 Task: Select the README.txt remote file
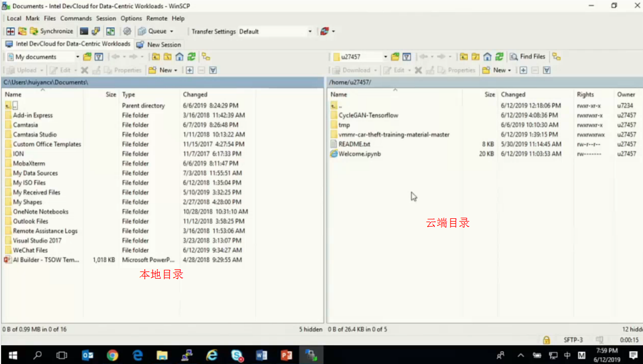354,144
